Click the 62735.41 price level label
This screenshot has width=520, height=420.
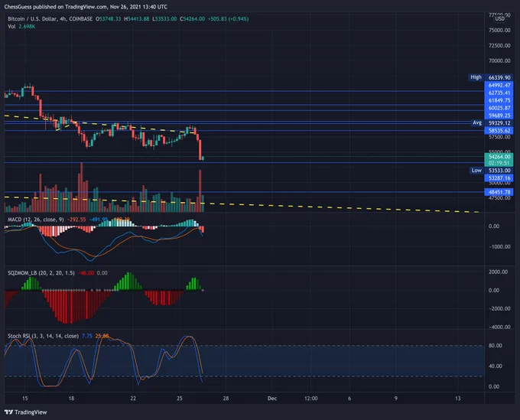(499, 93)
